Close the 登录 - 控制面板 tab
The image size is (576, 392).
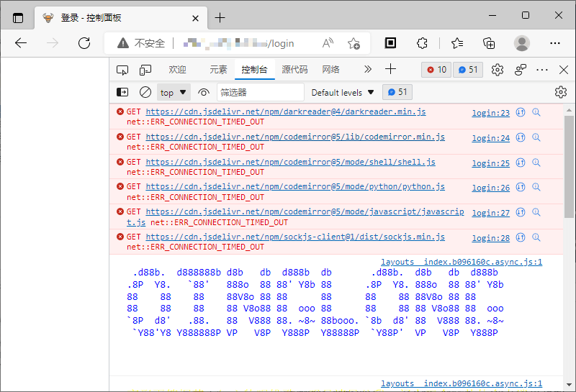pyautogui.click(x=195, y=18)
